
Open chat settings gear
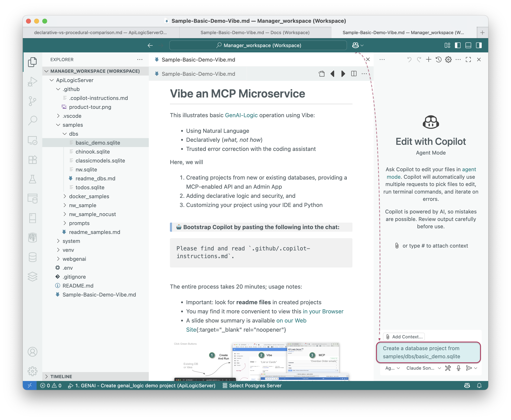(448, 60)
